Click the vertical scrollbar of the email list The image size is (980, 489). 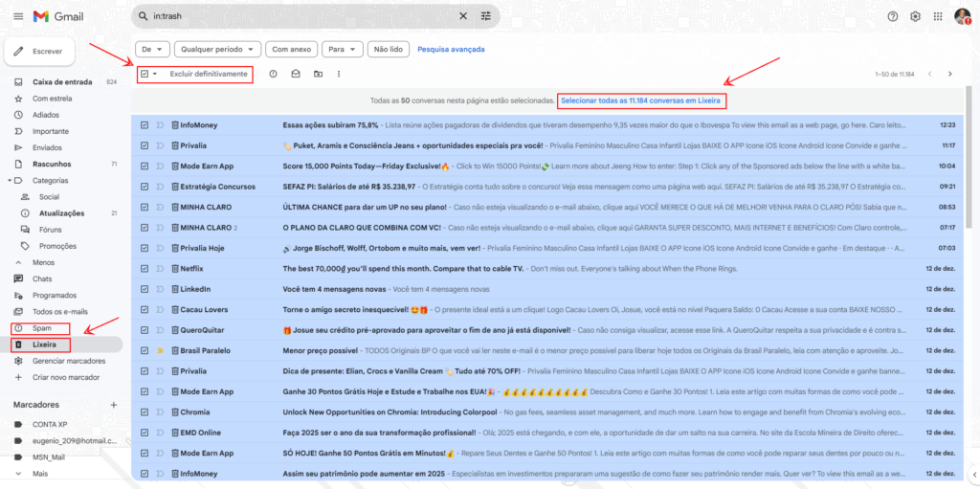[969, 156]
